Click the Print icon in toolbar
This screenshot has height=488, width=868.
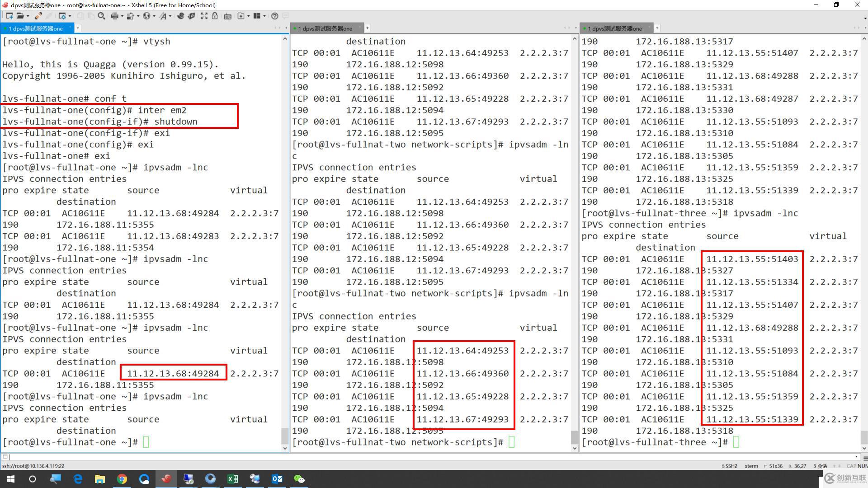(x=114, y=16)
